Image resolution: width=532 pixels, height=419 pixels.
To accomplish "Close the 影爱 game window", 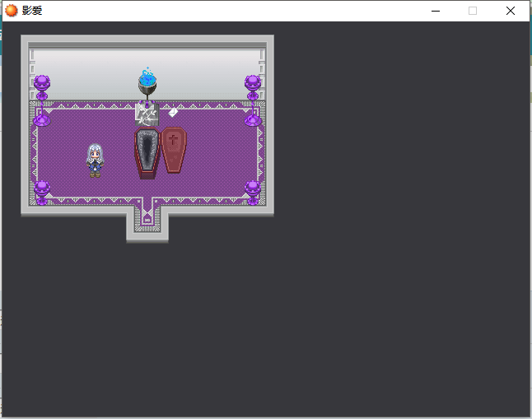I will point(511,11).
